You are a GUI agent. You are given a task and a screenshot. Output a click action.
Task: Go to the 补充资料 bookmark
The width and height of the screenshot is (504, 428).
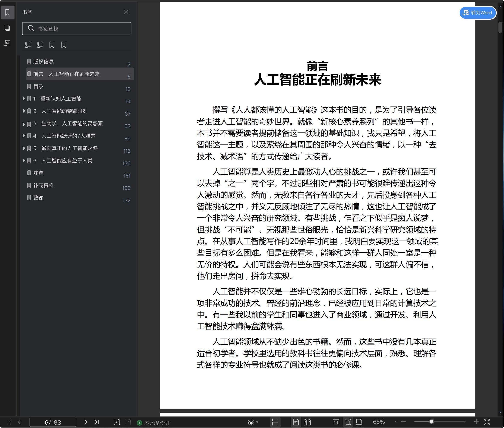click(44, 185)
